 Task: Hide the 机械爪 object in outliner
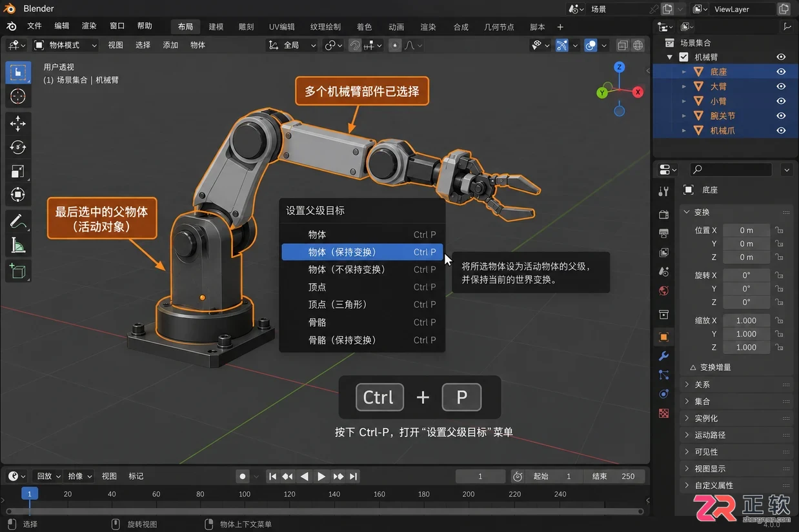(781, 130)
